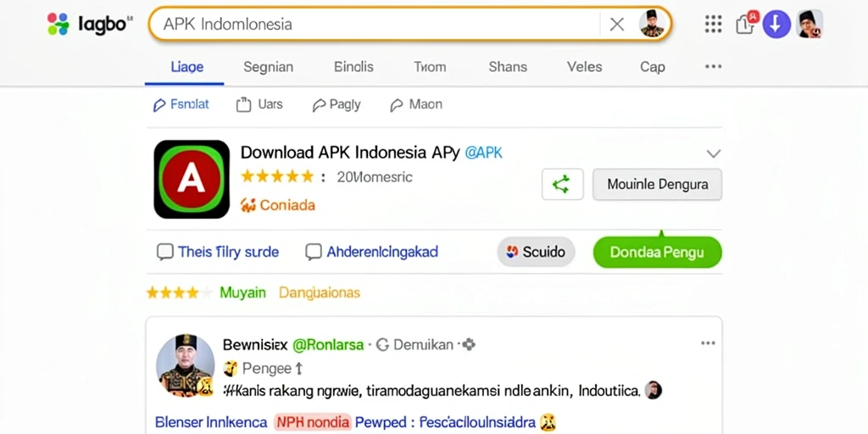
Task: Click the comment icon beside Ahderenlcingakad
Action: point(314,253)
